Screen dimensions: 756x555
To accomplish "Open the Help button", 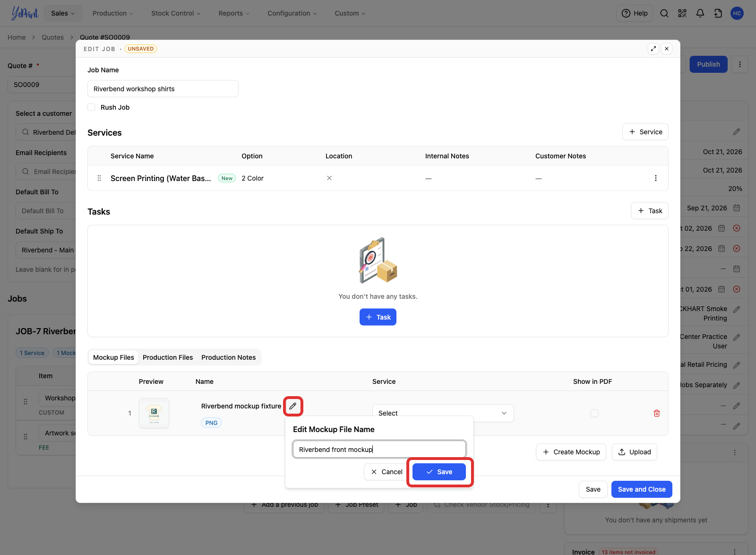I will [635, 13].
